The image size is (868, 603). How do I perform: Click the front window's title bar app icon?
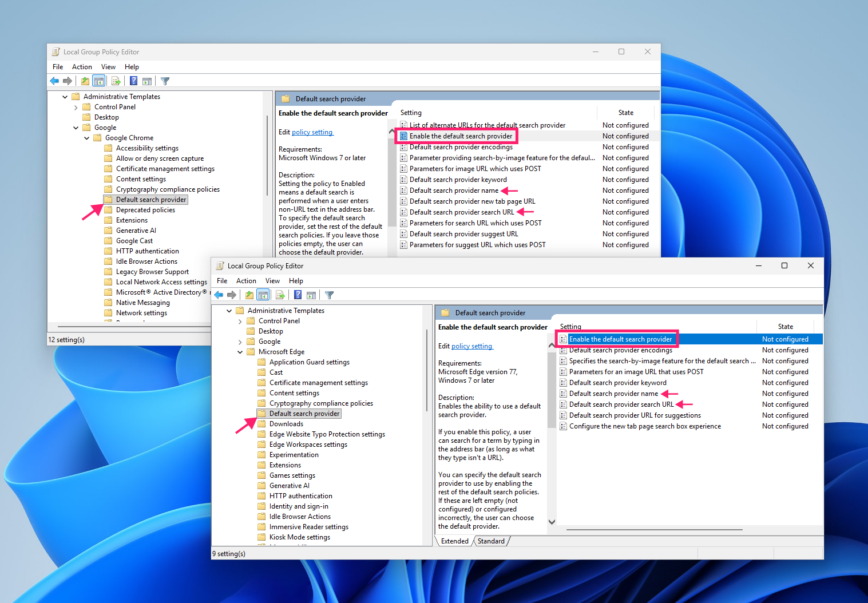(220, 266)
